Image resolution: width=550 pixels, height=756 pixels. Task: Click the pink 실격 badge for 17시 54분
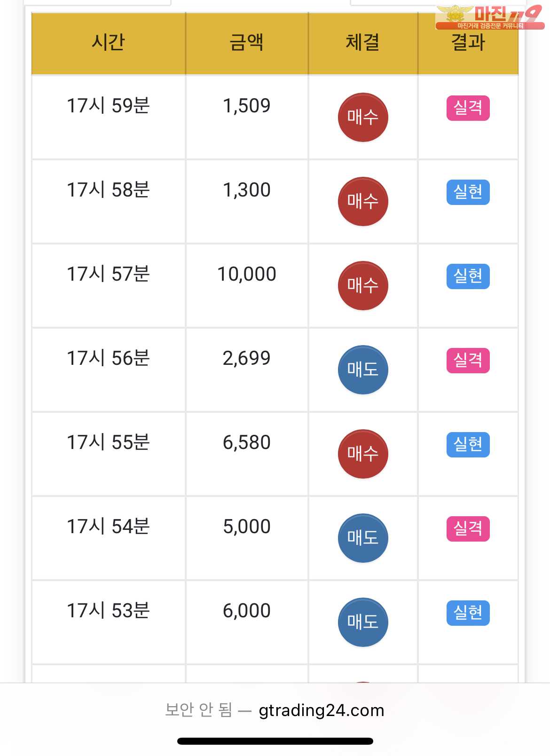click(x=468, y=529)
